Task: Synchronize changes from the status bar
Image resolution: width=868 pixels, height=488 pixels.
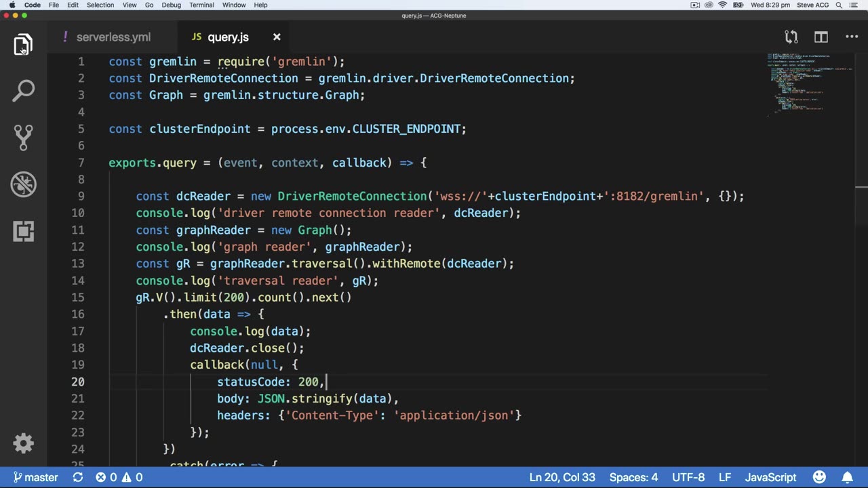Action: coord(78,477)
